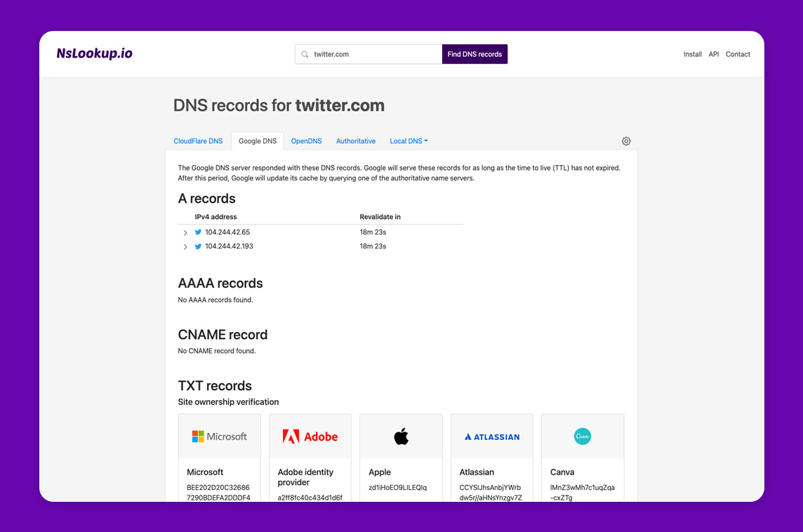
Task: Open the Contact link
Action: pos(738,54)
